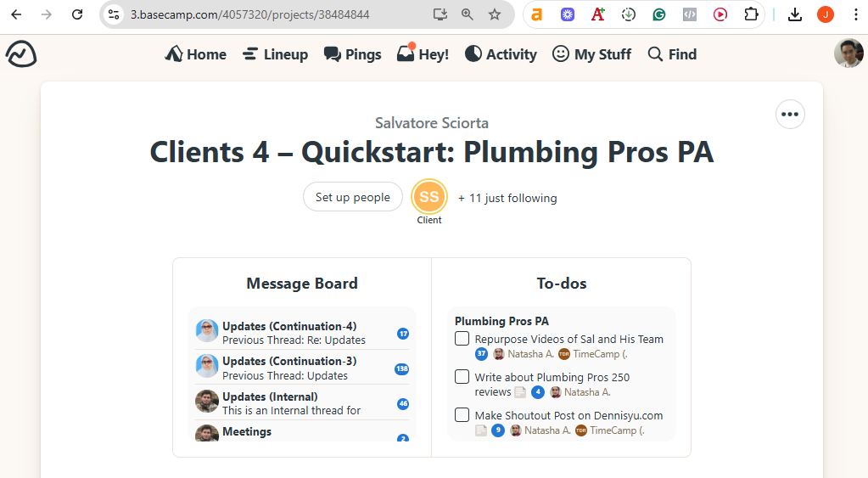Open site information icon in address bar
The height and width of the screenshot is (478, 868).
tap(114, 14)
